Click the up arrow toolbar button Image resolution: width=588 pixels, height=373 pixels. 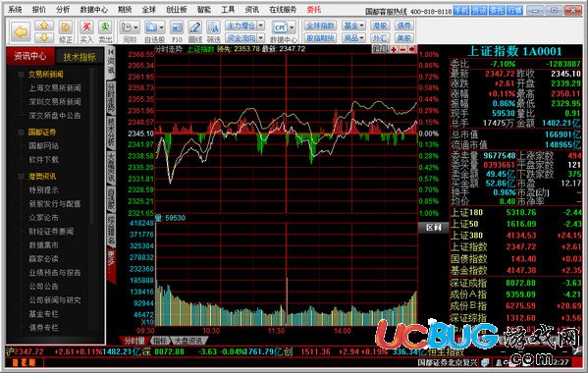(44, 26)
